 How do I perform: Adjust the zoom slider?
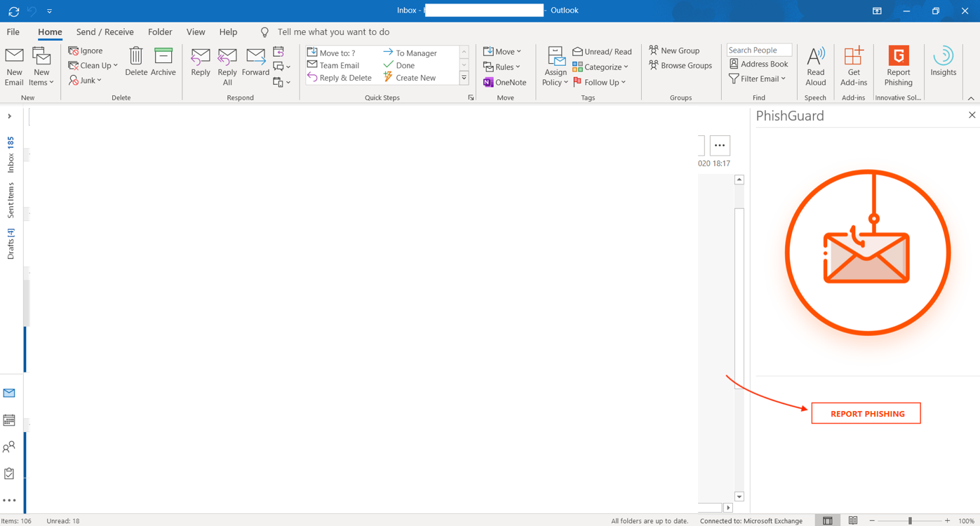[x=910, y=520]
